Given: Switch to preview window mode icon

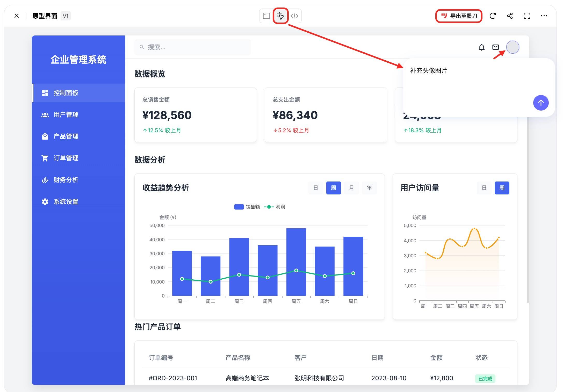Looking at the screenshot, I should pyautogui.click(x=266, y=16).
